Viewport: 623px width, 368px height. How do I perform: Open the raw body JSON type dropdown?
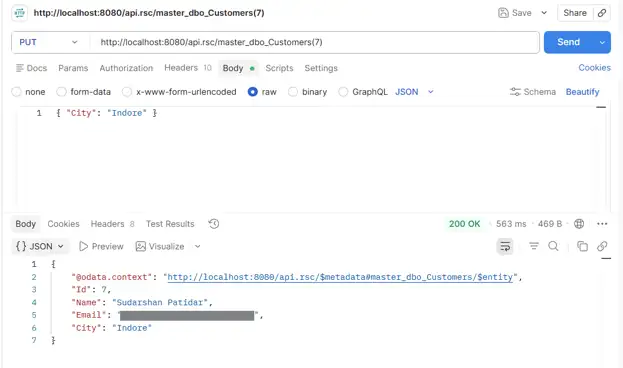[x=414, y=92]
